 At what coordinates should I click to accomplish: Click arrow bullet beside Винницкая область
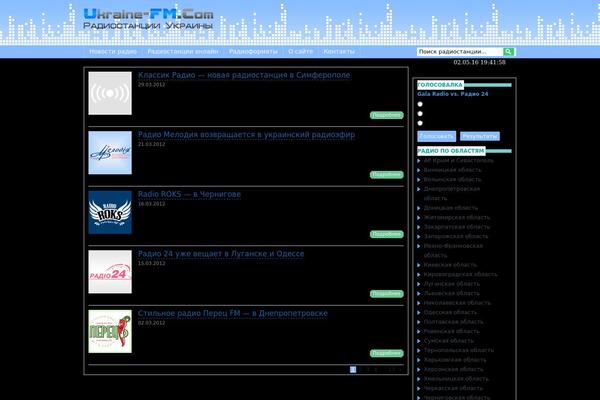pyautogui.click(x=419, y=170)
